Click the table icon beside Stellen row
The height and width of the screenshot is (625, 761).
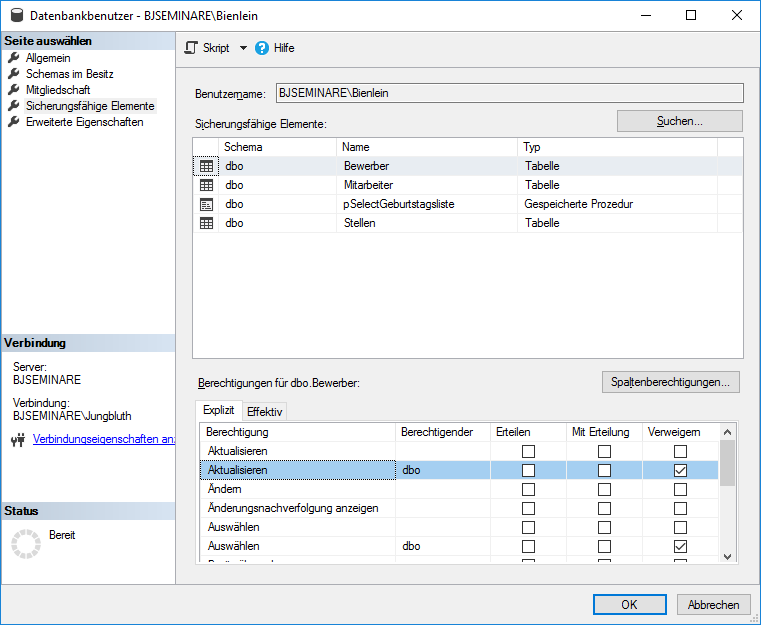(x=206, y=223)
